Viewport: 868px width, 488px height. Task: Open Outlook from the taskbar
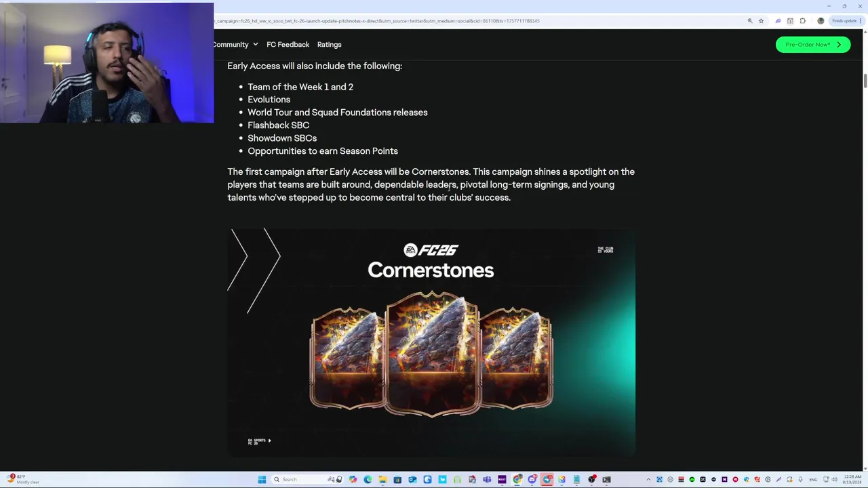pyautogui.click(x=412, y=479)
